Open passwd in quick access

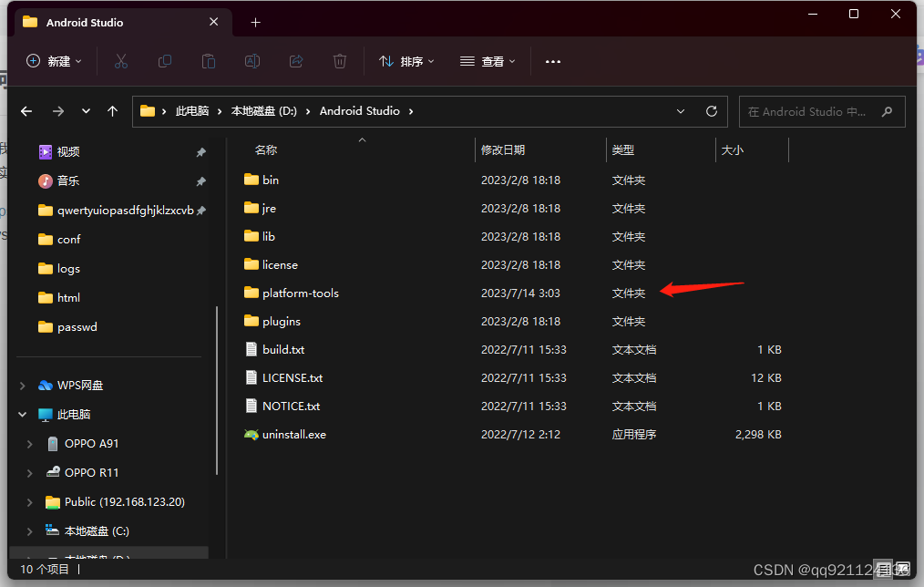point(77,327)
